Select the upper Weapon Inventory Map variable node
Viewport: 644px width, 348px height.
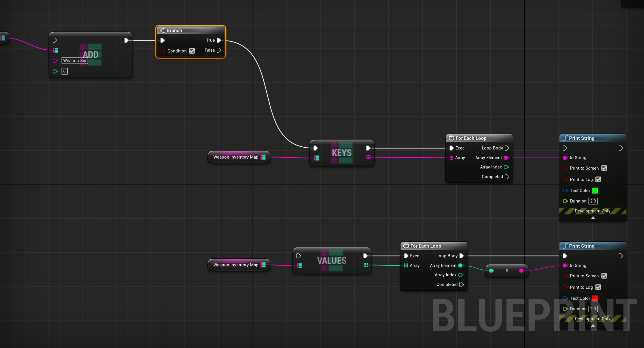239,157
